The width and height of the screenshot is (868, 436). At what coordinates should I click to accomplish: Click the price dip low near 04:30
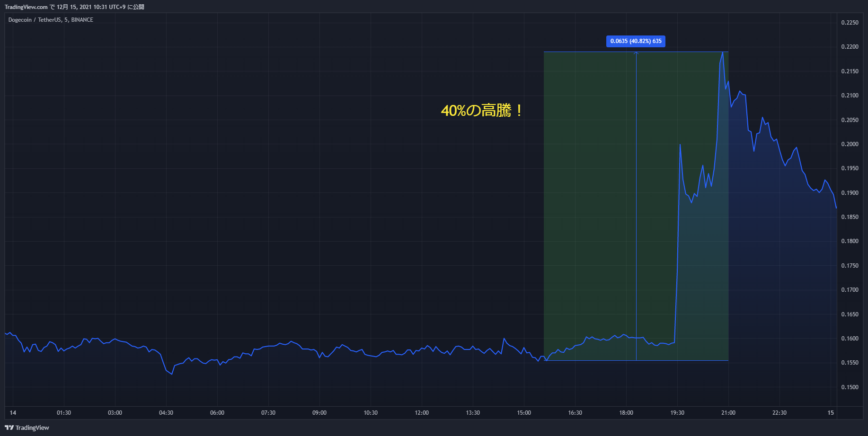172,374
